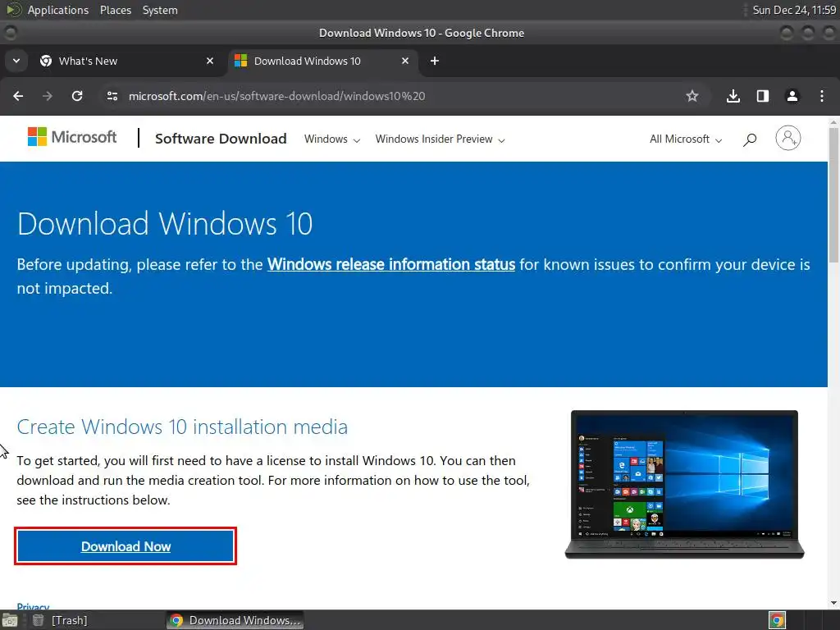Click the Create Windows 10 installation media heading
This screenshot has width=840, height=630.
(x=182, y=427)
